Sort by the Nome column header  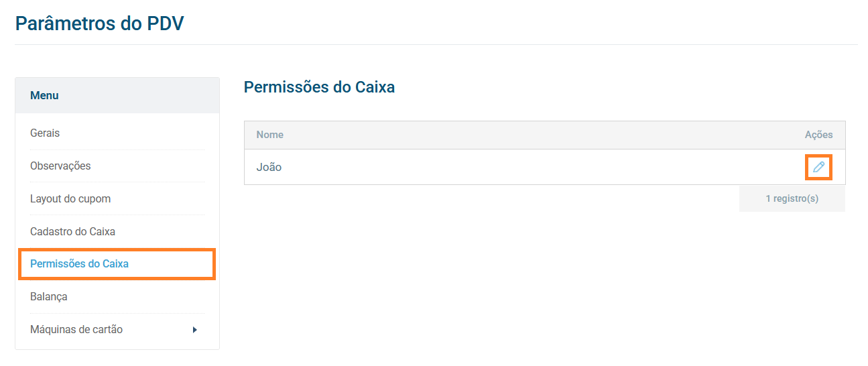click(270, 135)
